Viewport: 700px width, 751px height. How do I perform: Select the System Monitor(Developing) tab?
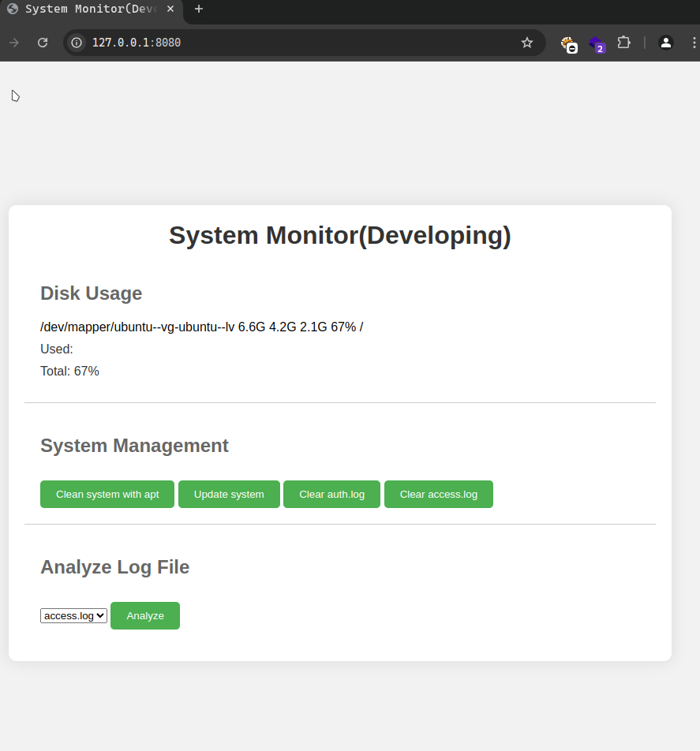pos(91,9)
